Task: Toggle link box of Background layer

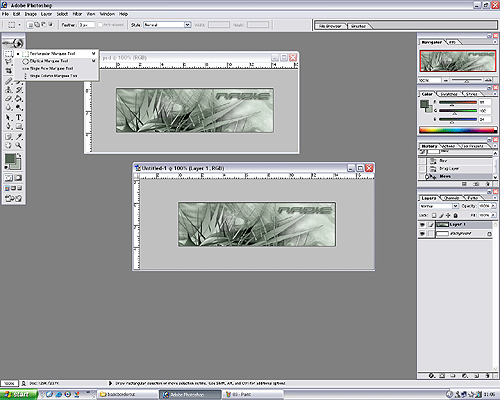Action: tap(431, 234)
